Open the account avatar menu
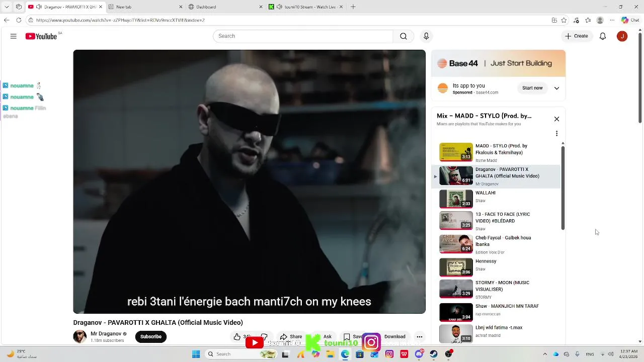Viewport: 644px width, 362px height. (x=622, y=36)
